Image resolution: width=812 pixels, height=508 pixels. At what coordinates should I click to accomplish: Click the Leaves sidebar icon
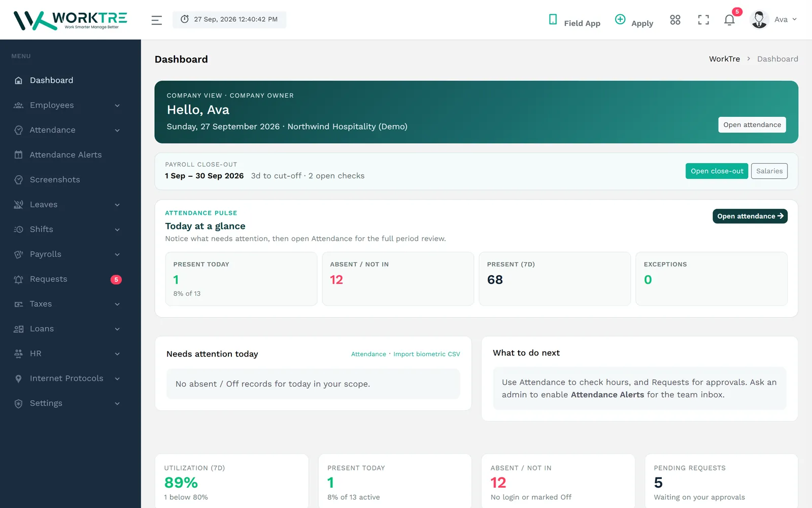(x=19, y=205)
